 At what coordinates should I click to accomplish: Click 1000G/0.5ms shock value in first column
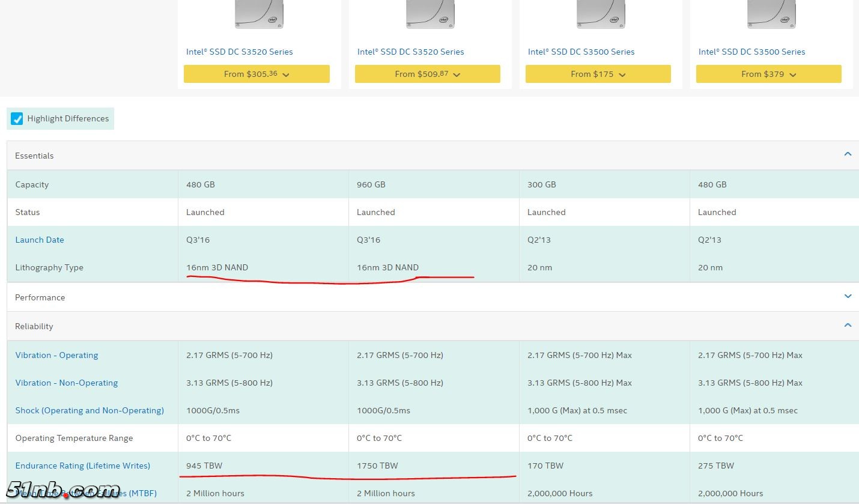(x=213, y=410)
